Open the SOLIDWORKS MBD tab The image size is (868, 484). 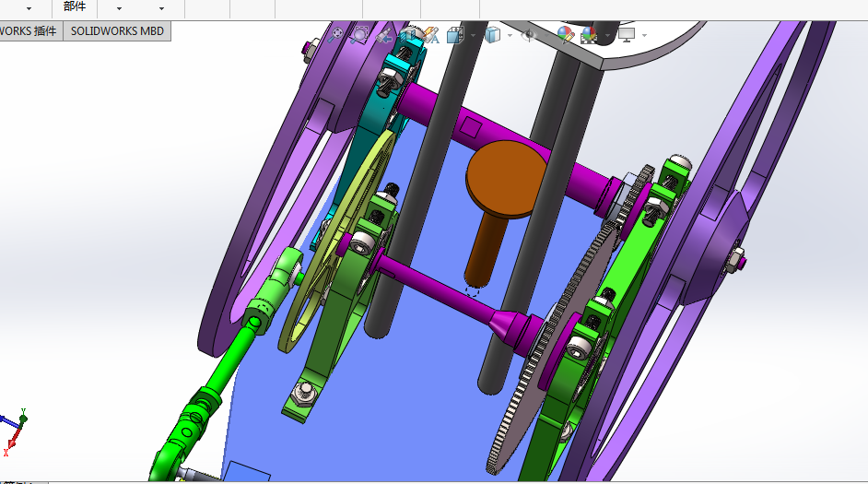click(117, 31)
